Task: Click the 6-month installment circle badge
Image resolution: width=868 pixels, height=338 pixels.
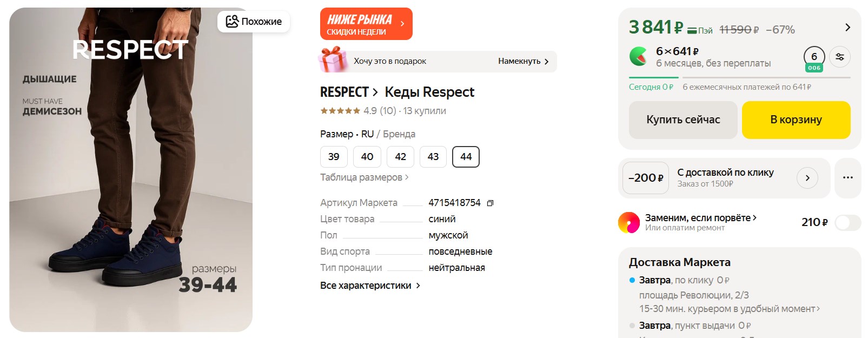Action: (814, 57)
